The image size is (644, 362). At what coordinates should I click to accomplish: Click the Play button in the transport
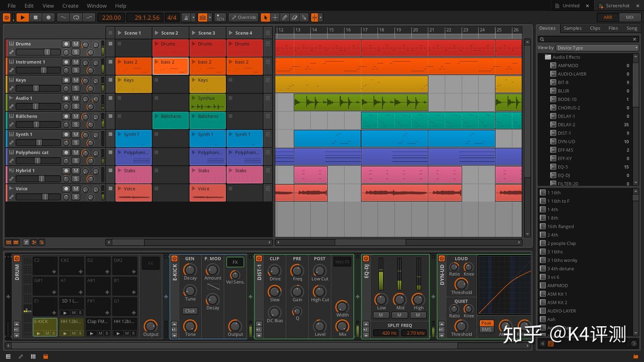22,17
